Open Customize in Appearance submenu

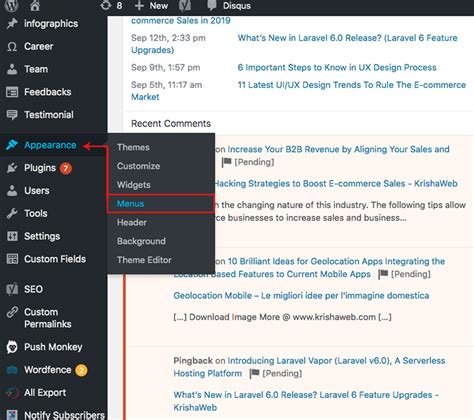coord(138,166)
